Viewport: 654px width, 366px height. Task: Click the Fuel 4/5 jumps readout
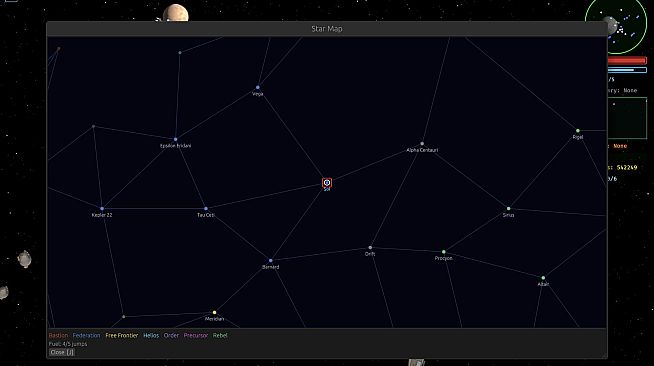68,344
